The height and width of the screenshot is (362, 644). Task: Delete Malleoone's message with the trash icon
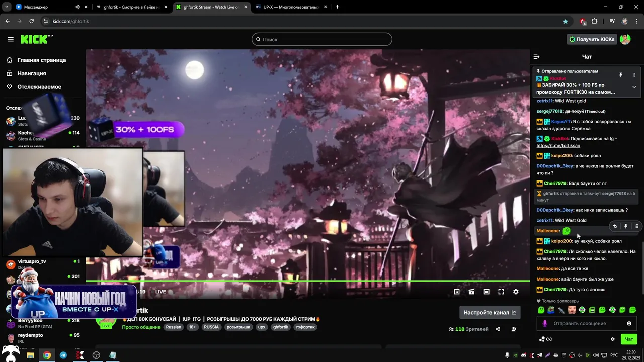point(637,226)
